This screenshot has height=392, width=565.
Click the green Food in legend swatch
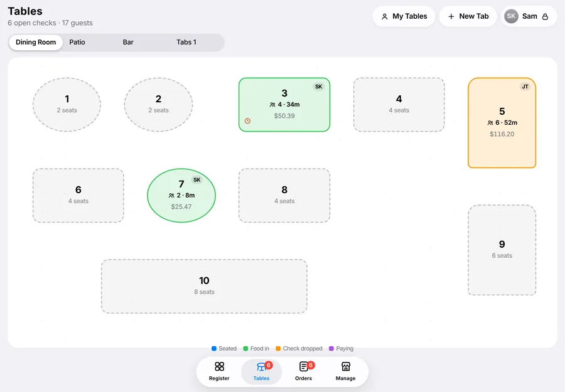(x=245, y=349)
